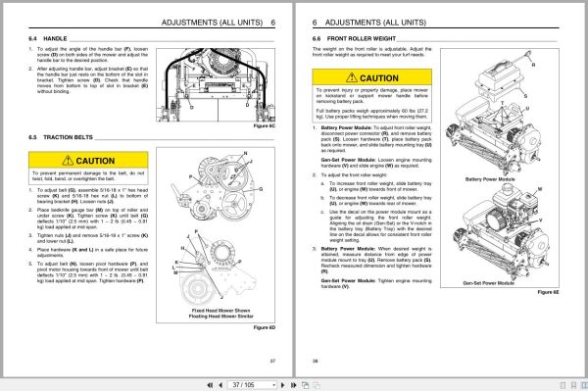The image size is (588, 391).
Task: Click the page number 38 in footer
Action: coord(315,361)
